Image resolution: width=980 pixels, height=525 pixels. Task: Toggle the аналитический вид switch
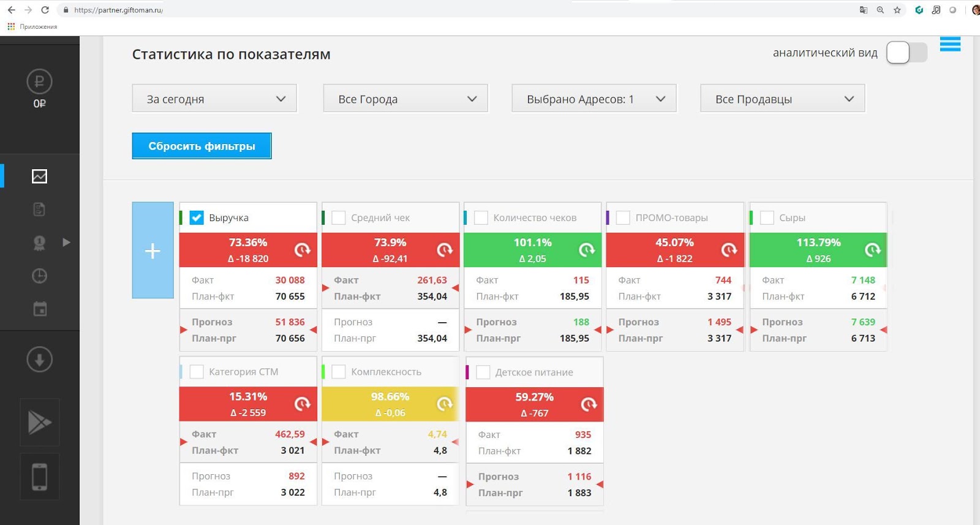907,53
